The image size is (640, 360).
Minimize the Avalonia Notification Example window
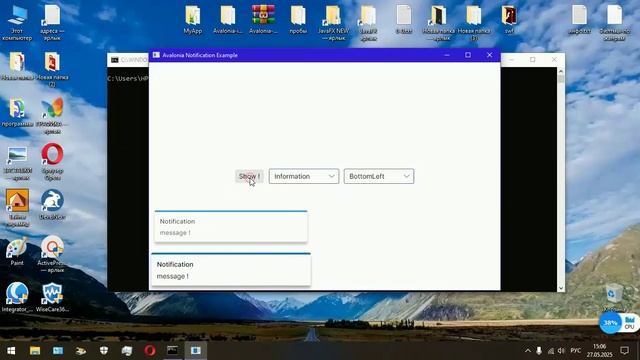tap(447, 55)
